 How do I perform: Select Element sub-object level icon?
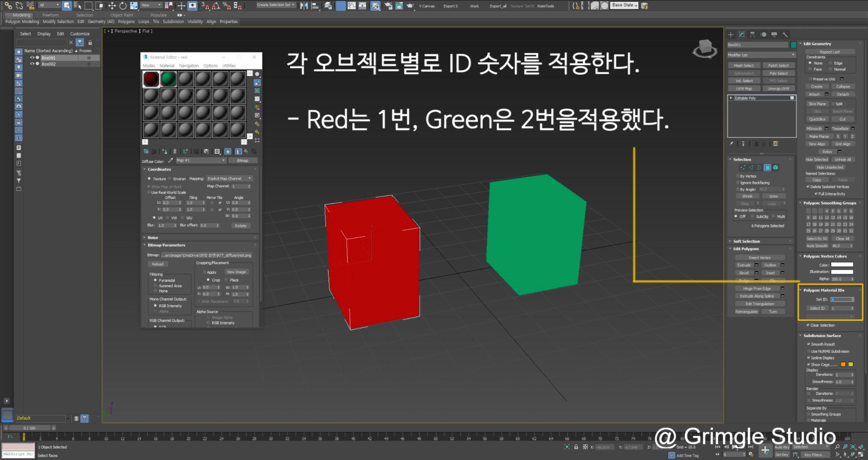click(x=776, y=167)
